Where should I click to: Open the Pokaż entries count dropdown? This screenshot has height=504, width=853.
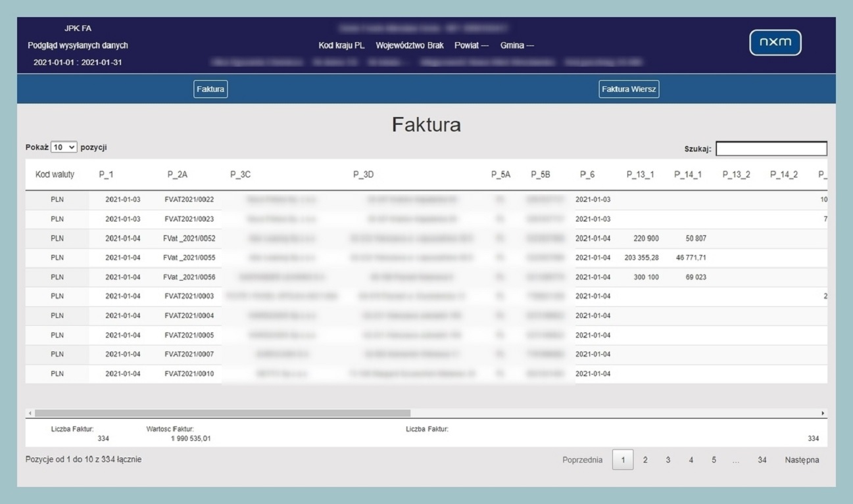pyautogui.click(x=64, y=148)
